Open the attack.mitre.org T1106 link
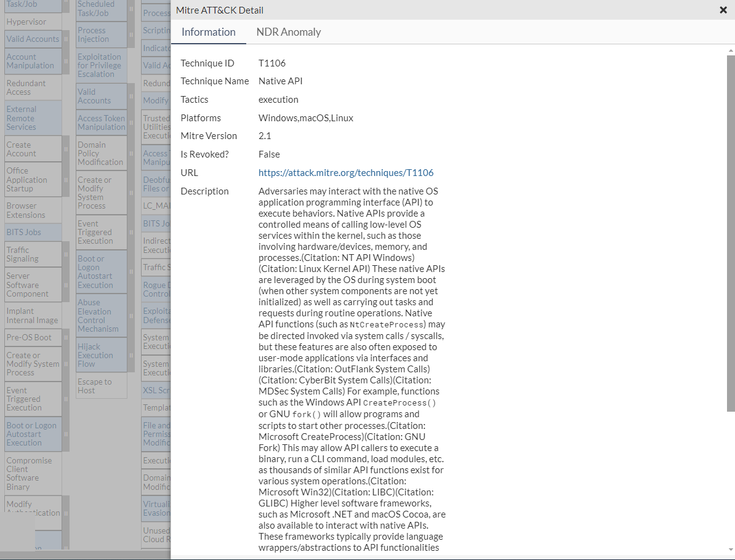This screenshot has width=735, height=560. pyautogui.click(x=345, y=173)
